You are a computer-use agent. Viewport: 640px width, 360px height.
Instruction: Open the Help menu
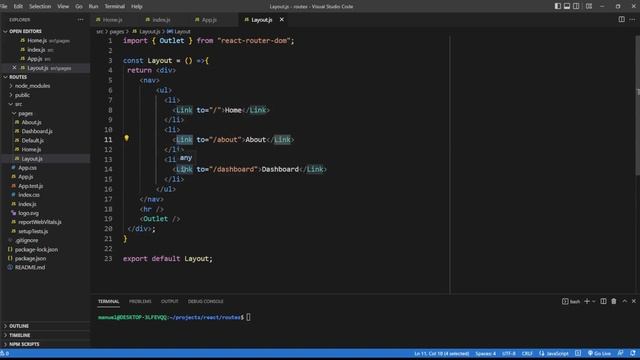pyautogui.click(x=137, y=7)
